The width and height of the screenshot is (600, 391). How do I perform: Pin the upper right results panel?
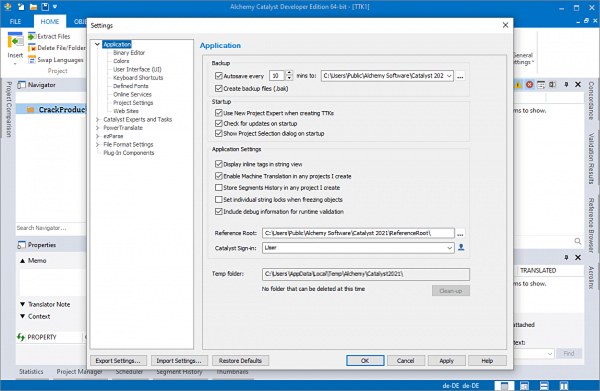point(566,85)
